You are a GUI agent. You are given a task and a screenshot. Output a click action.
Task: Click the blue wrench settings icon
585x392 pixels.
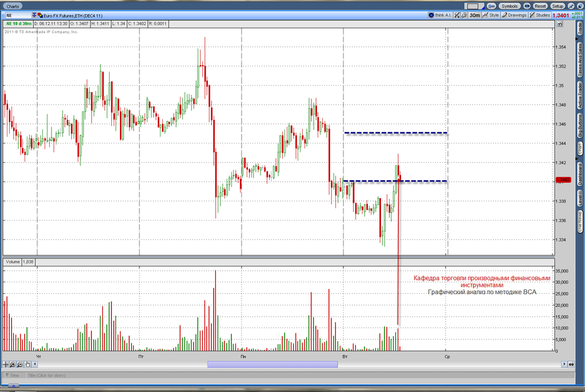click(491, 6)
